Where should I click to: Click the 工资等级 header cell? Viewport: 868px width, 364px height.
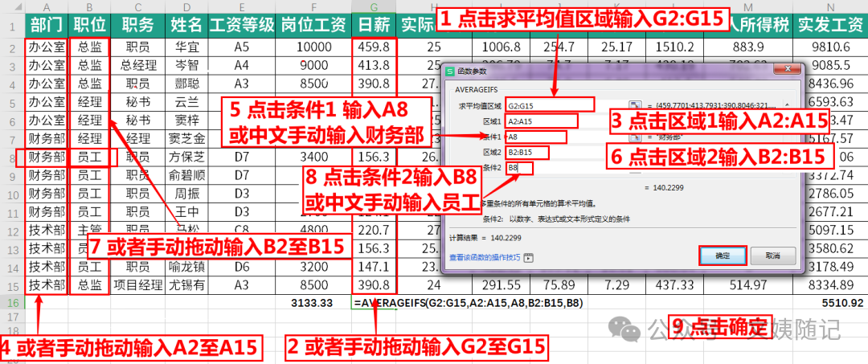241,24
